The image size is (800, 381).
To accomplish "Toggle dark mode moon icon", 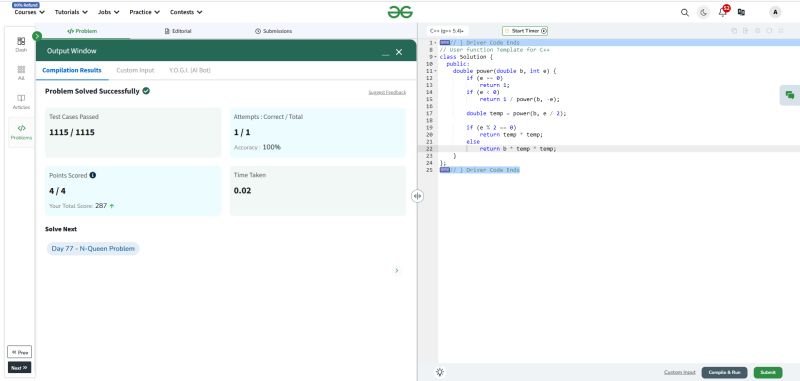I will tap(704, 12).
